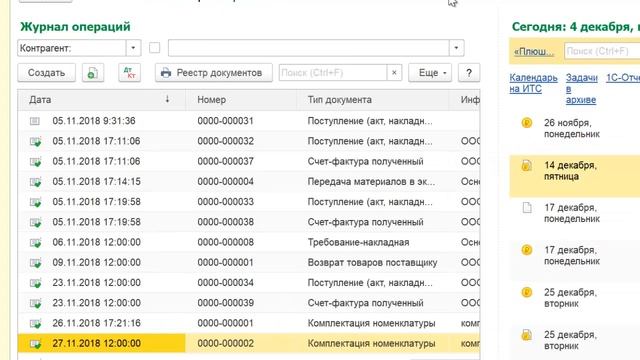This screenshot has width=640, height=360.
Task: Click posted icon for 27.11.2018 row
Action: (x=36, y=344)
